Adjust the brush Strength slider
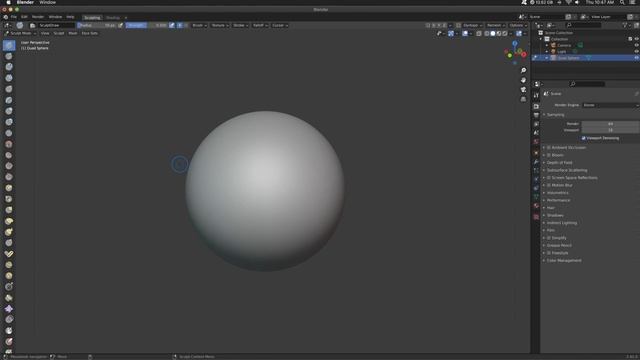 [x=147, y=25]
